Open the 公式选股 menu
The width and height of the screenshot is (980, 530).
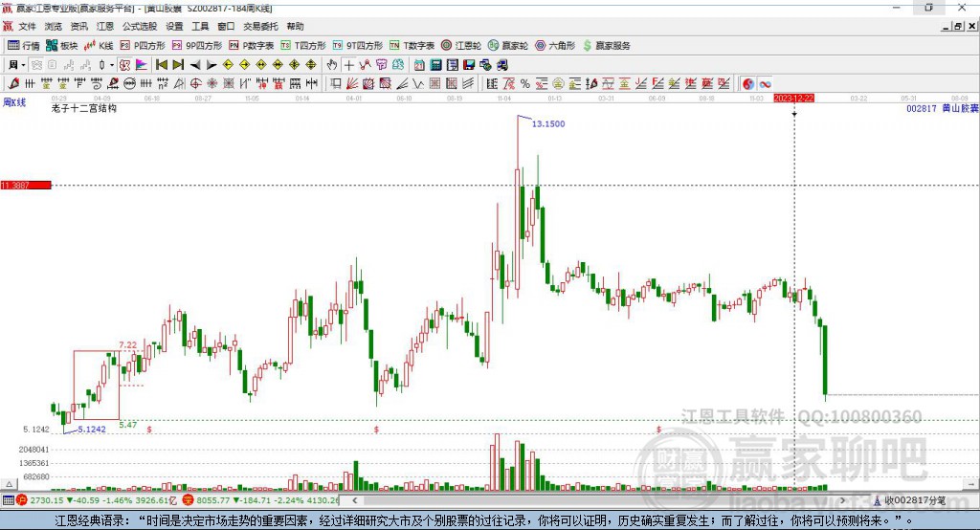(140, 26)
